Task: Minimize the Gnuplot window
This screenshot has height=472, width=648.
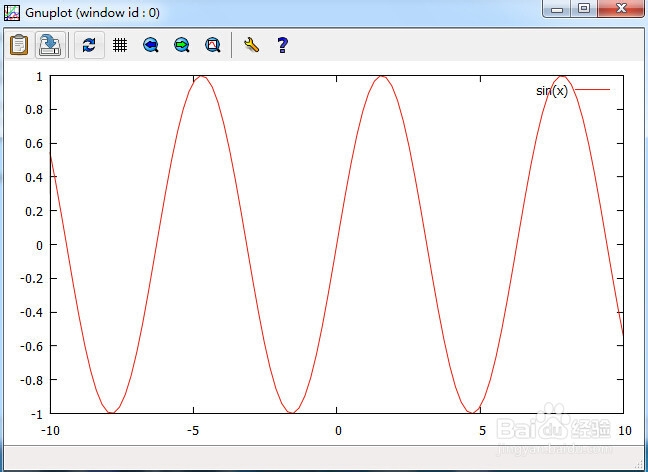Action: tap(557, 8)
